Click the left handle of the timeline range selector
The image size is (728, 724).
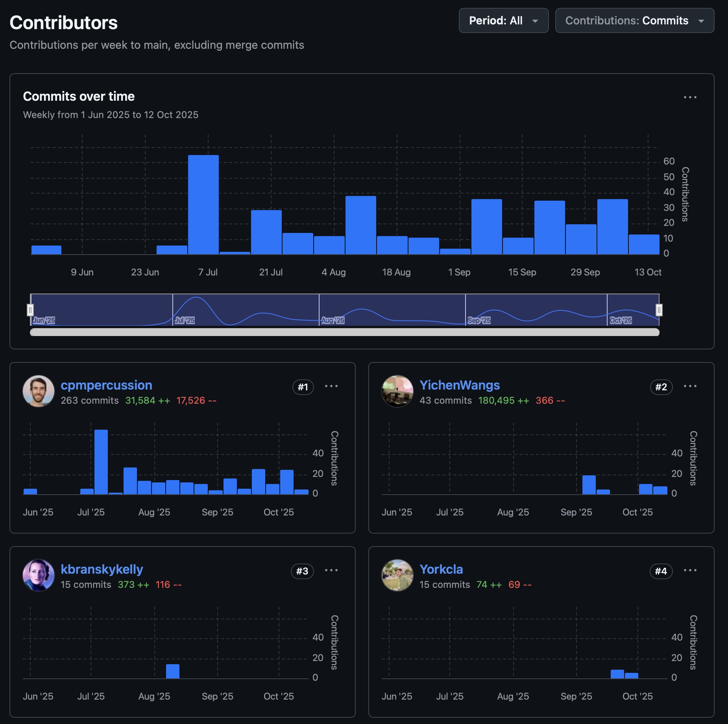(30, 310)
